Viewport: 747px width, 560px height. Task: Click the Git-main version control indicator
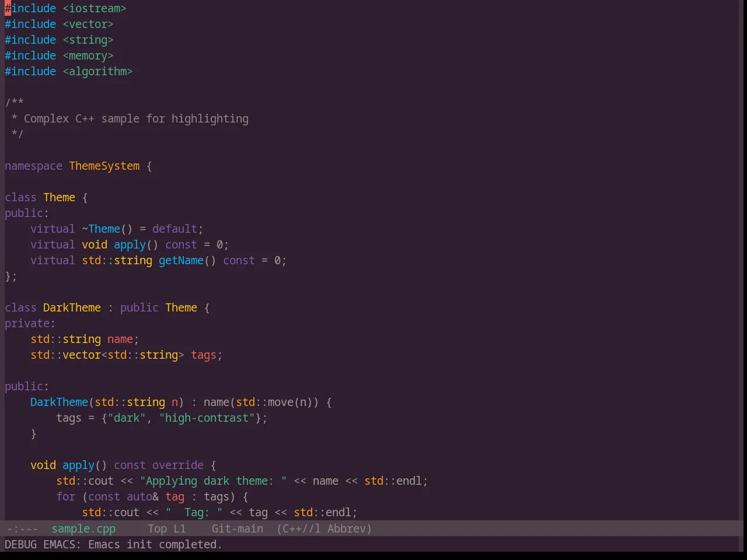[x=237, y=528]
